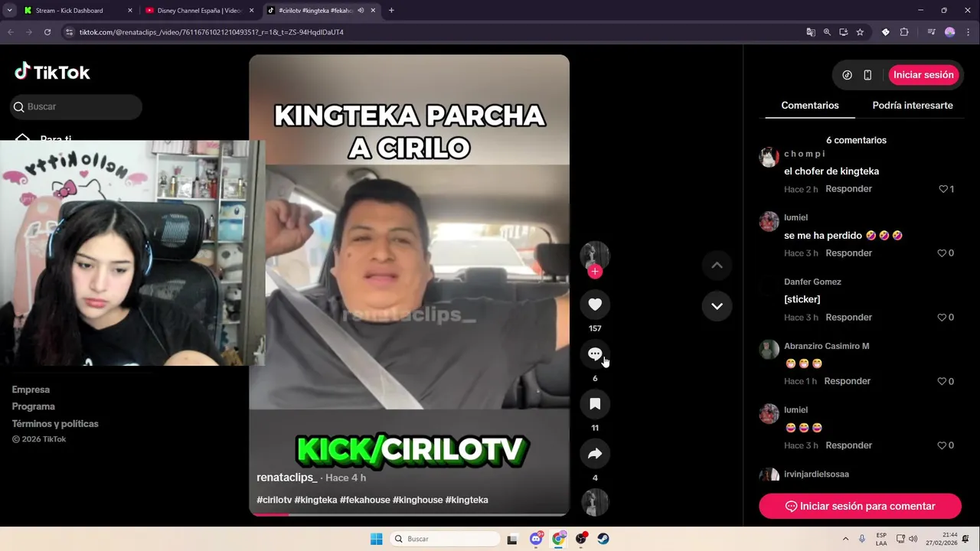Viewport: 980px width, 551px height.
Task: Go to the previous video with up chevron
Action: (x=717, y=265)
